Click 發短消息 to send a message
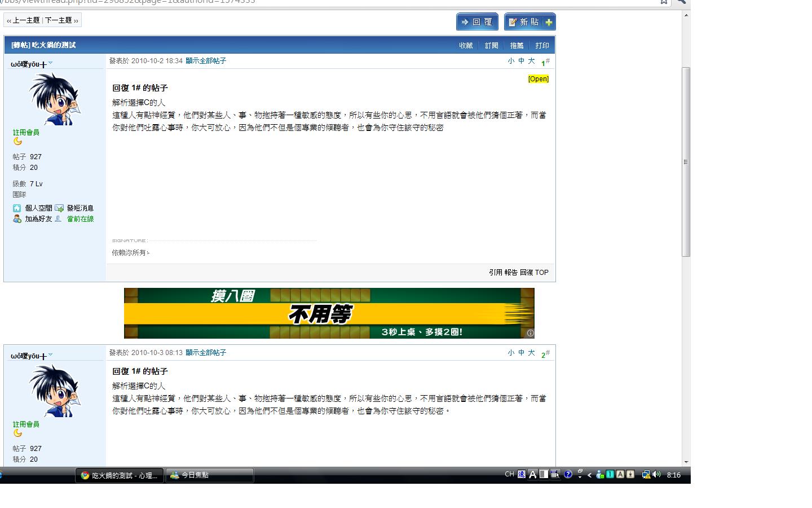 coord(80,208)
